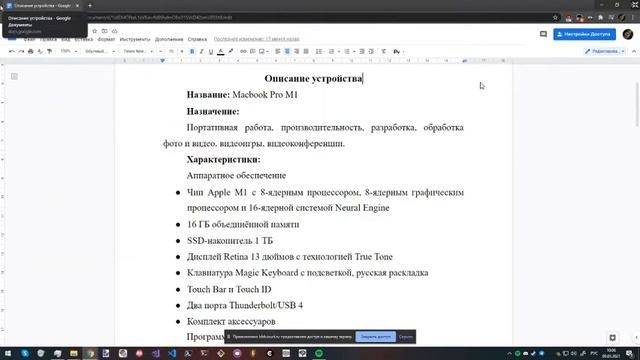Open the Инструменты menu
The height and width of the screenshot is (360, 640).
point(135,39)
